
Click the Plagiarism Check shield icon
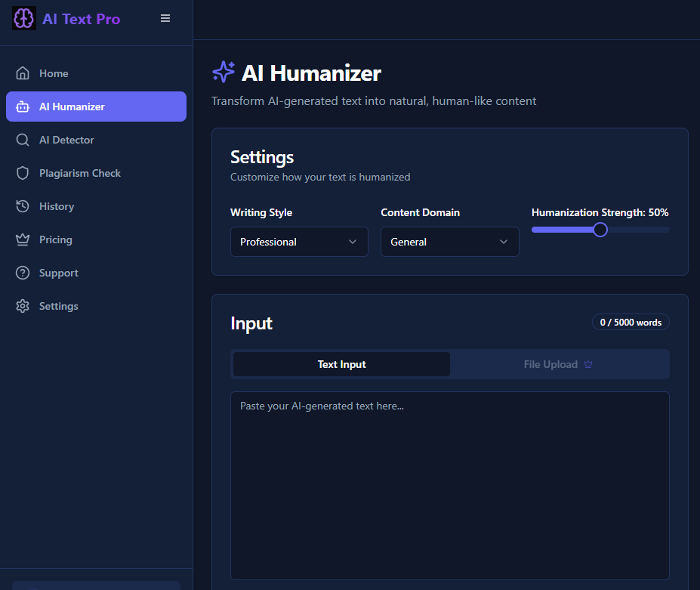23,172
